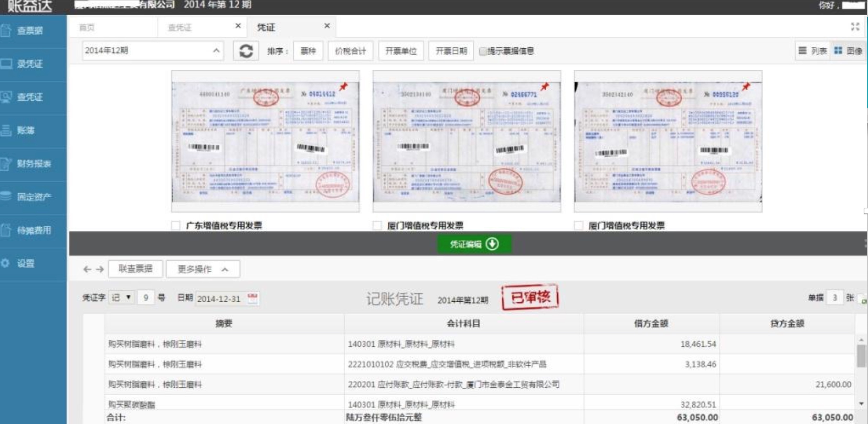Tick the middle 厦门增值税专用发票 checkbox
Image resolution: width=868 pixels, height=424 pixels.
[377, 225]
